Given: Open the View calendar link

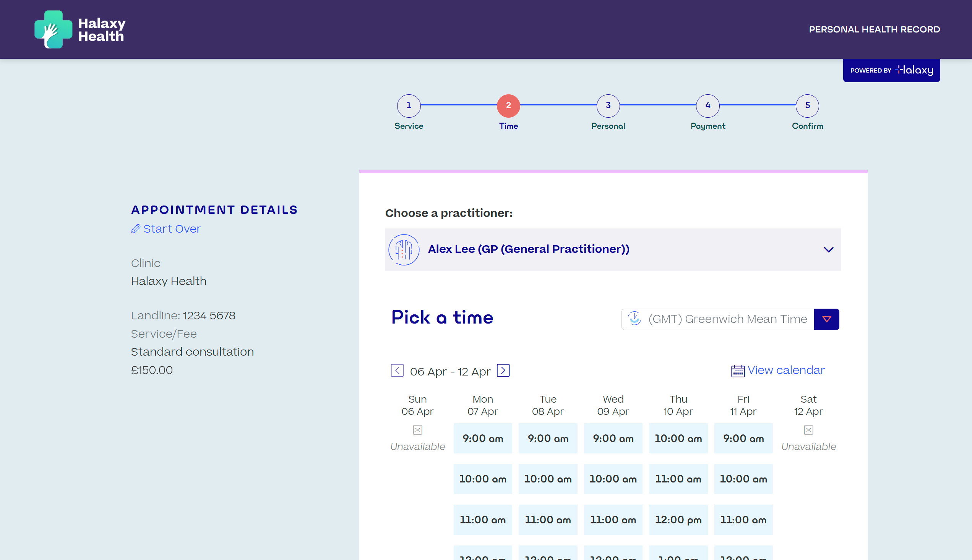Looking at the screenshot, I should tap(786, 370).
